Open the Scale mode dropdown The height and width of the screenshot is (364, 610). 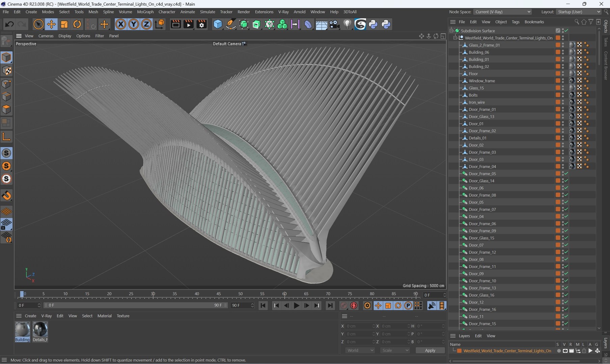[395, 351]
